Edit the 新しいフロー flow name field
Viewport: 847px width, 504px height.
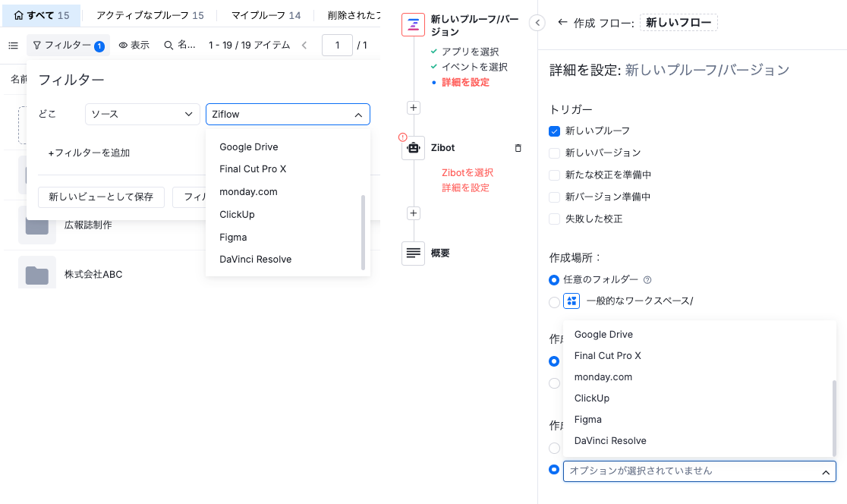coord(679,23)
